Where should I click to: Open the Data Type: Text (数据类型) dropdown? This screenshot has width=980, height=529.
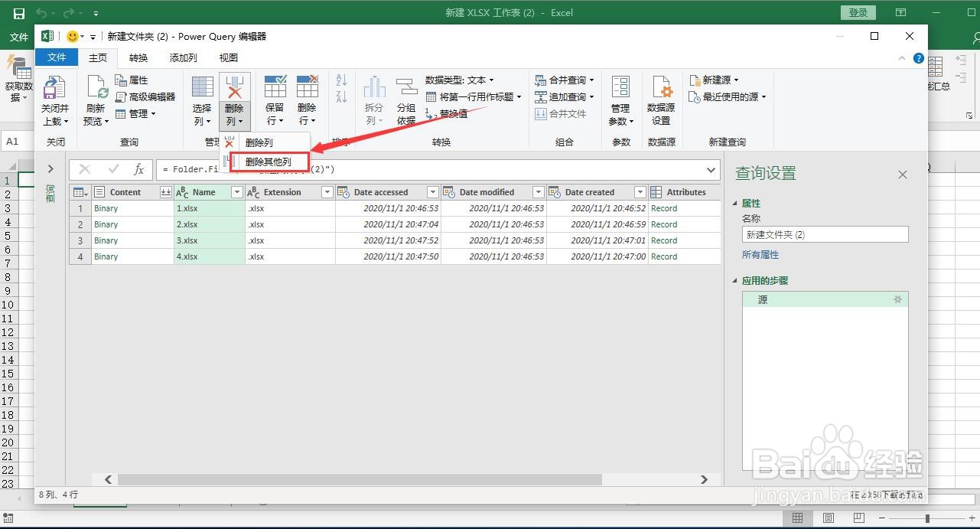pos(459,80)
